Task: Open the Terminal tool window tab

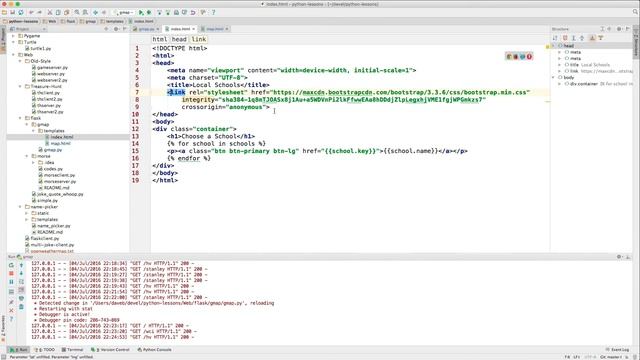Action: (72, 350)
